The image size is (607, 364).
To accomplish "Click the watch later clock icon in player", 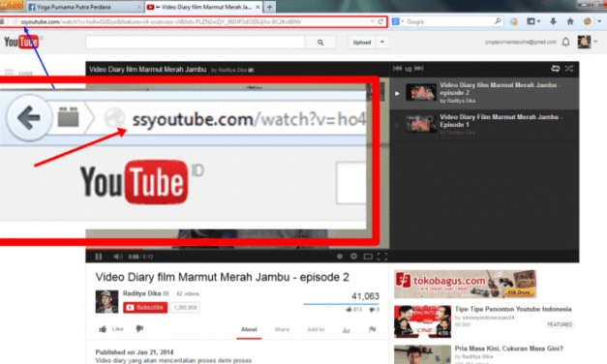I will tap(340, 256).
